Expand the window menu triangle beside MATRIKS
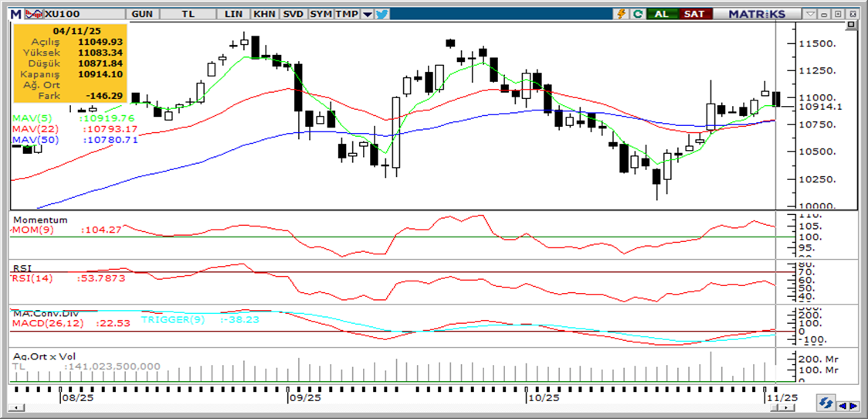This screenshot has height=419, width=868. pyautogui.click(x=810, y=14)
